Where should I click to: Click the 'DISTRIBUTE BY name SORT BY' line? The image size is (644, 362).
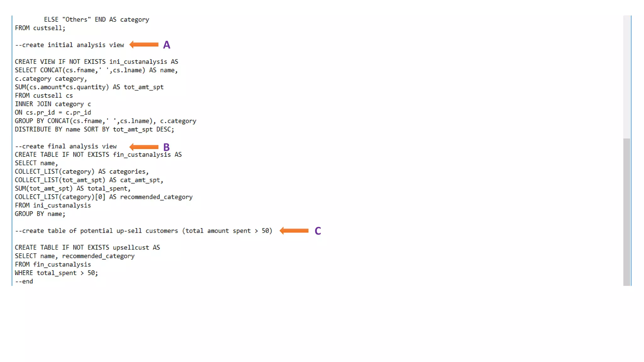click(94, 129)
